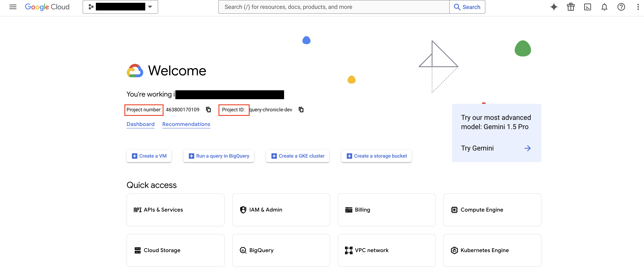Open the help question mark menu
Image resolution: width=644 pixels, height=278 pixels.
[x=621, y=7]
